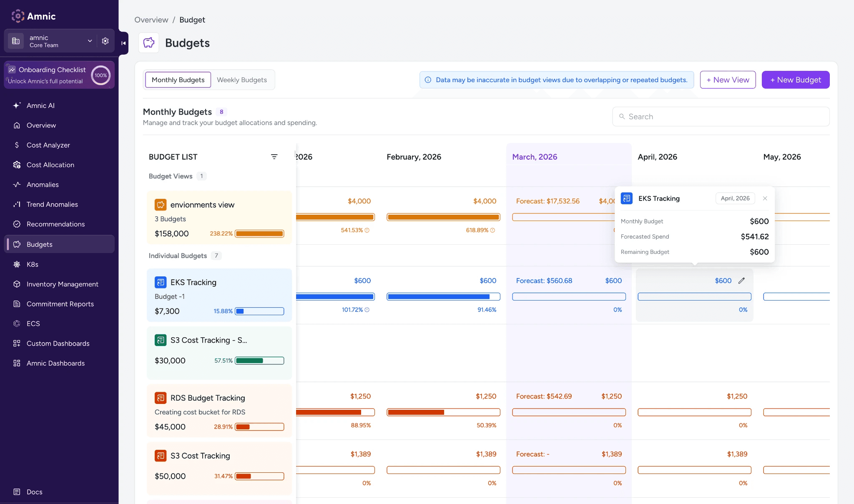Click the budget search field
This screenshot has height=504, width=854.
721,117
